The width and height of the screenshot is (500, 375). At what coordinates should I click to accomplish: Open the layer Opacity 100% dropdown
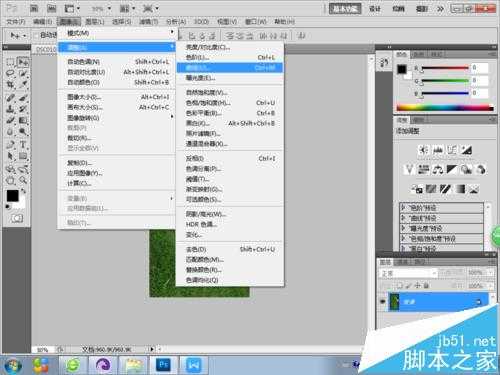click(x=491, y=273)
